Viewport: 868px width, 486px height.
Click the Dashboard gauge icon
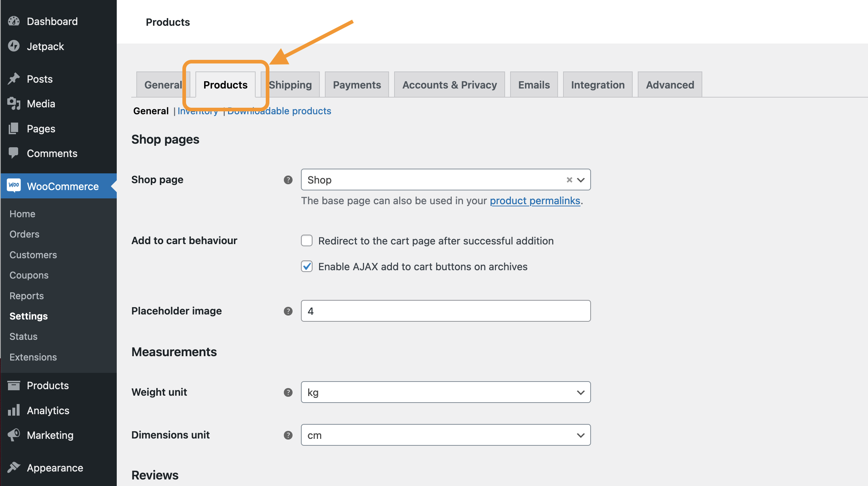coord(14,21)
